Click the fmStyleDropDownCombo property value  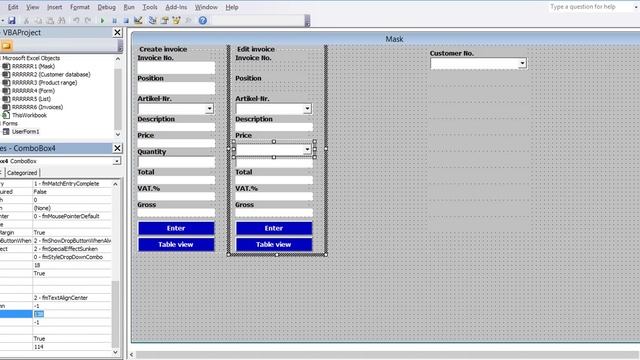point(72,257)
